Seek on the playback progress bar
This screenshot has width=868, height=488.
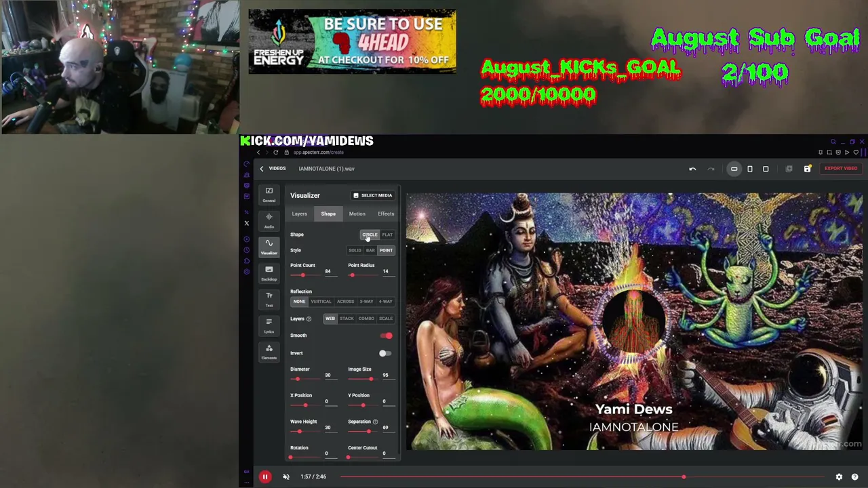pos(583,477)
